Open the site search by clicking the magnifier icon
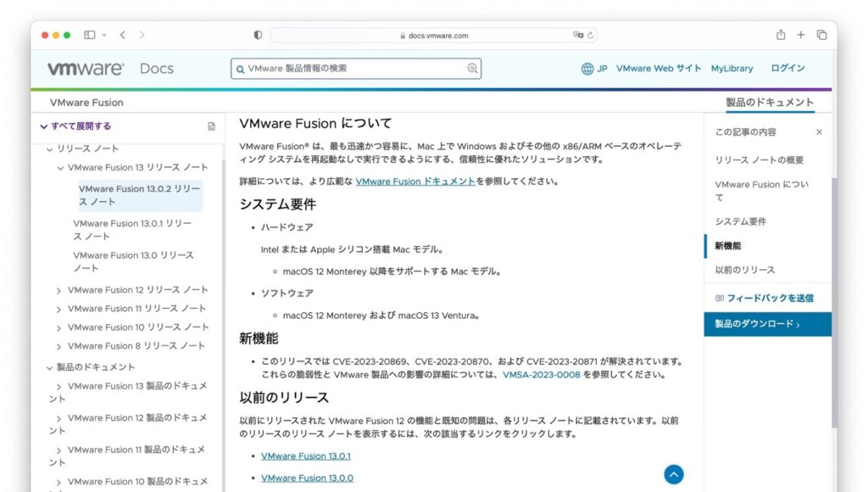 click(x=472, y=68)
